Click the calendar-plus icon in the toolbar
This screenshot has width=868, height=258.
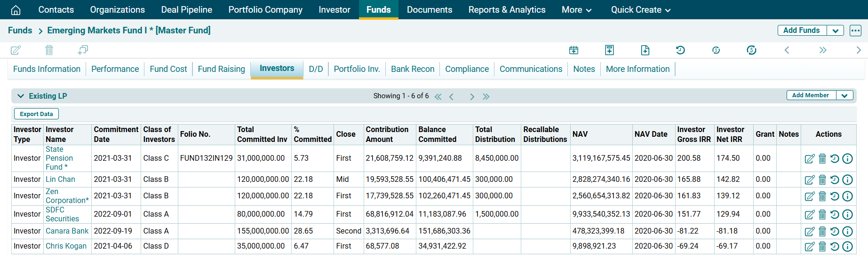coord(573,50)
